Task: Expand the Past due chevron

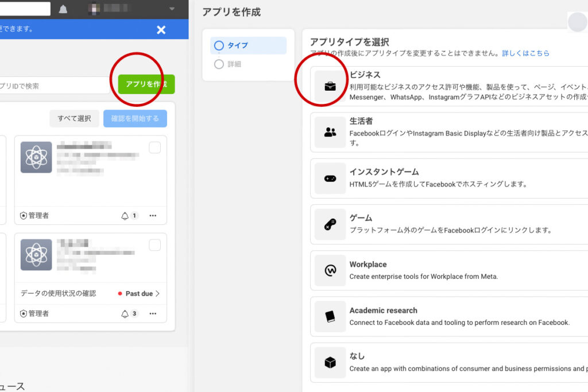Action: coord(157,293)
